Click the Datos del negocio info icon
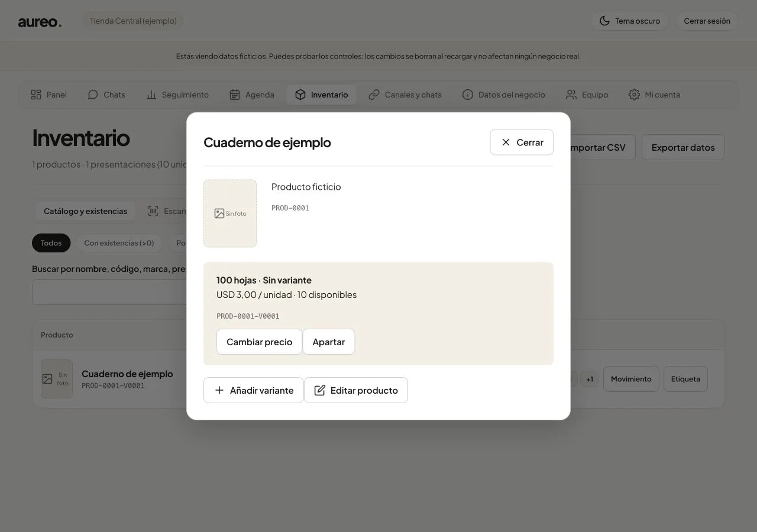 468,95
